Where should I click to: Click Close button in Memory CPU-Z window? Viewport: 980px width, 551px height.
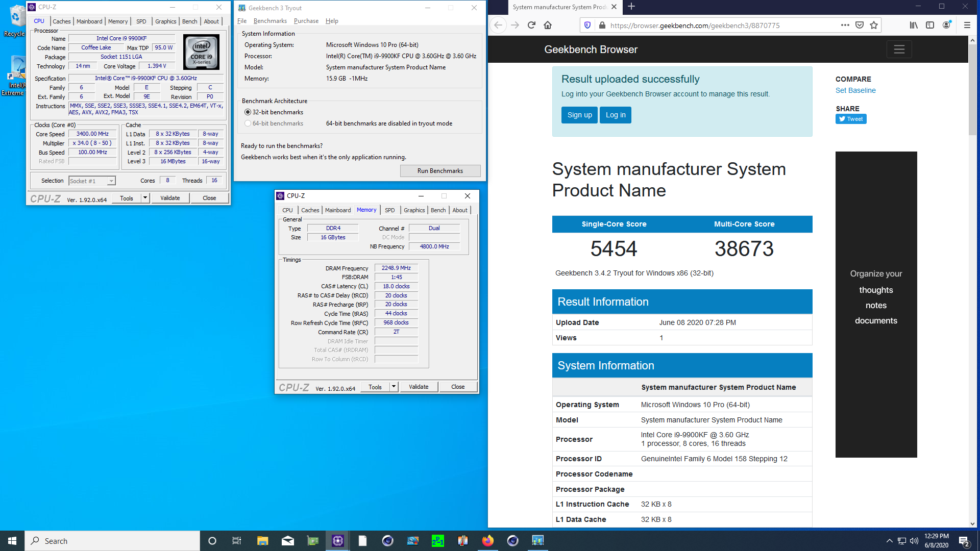(458, 387)
